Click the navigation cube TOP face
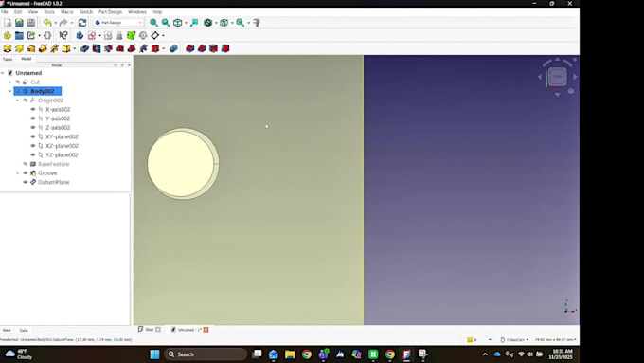The width and height of the screenshot is (644, 363). click(557, 77)
